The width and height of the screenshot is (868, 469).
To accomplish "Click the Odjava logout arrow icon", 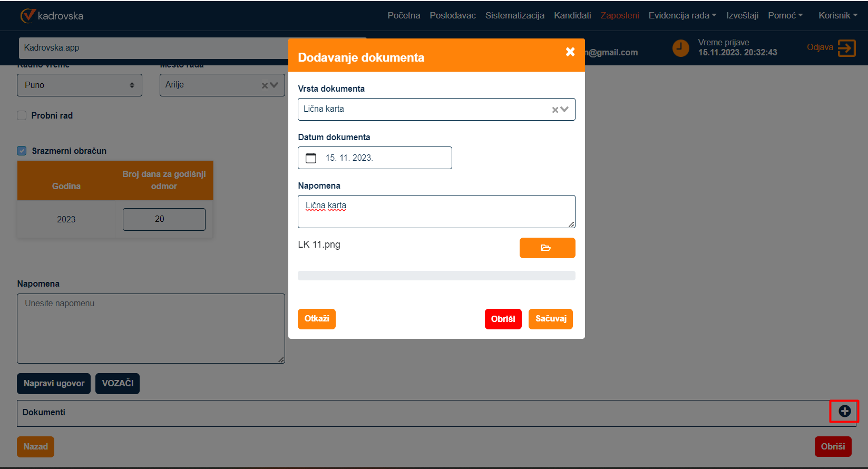I will pos(846,48).
